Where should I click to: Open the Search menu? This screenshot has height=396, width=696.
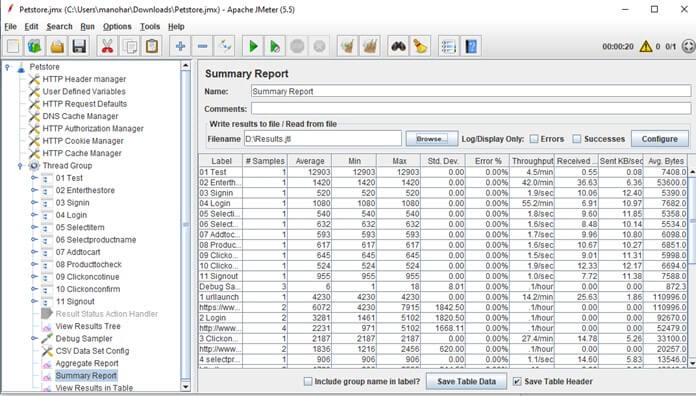coord(59,27)
